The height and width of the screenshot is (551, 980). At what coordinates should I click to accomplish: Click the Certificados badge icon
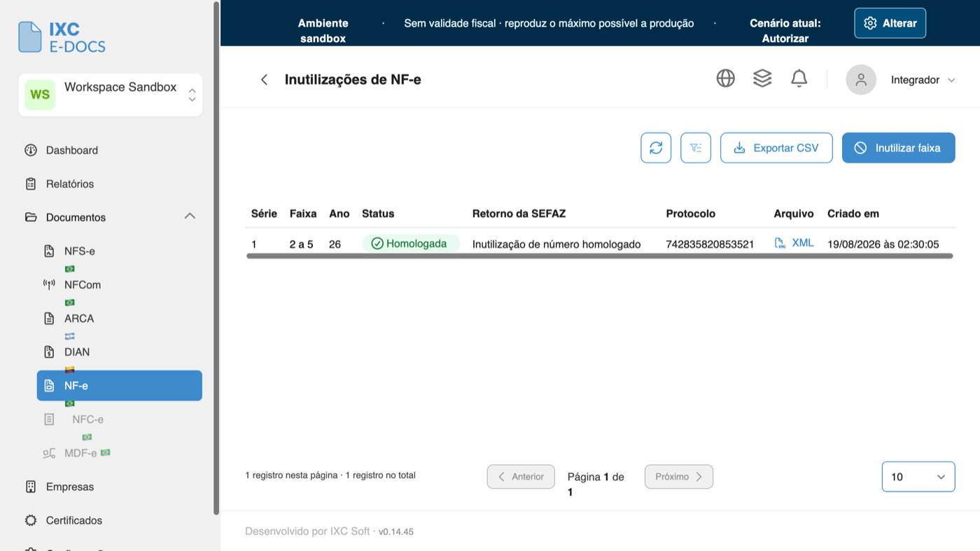(x=30, y=520)
